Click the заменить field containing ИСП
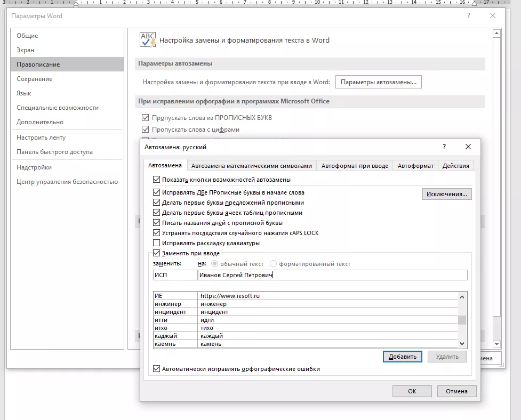 (x=175, y=275)
